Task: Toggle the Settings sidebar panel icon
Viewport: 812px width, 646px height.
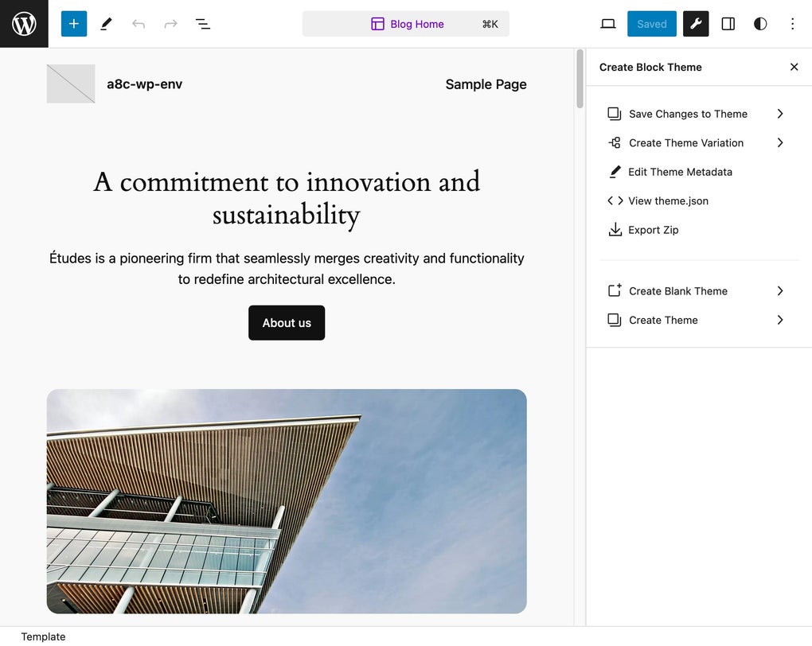Action: pos(728,24)
